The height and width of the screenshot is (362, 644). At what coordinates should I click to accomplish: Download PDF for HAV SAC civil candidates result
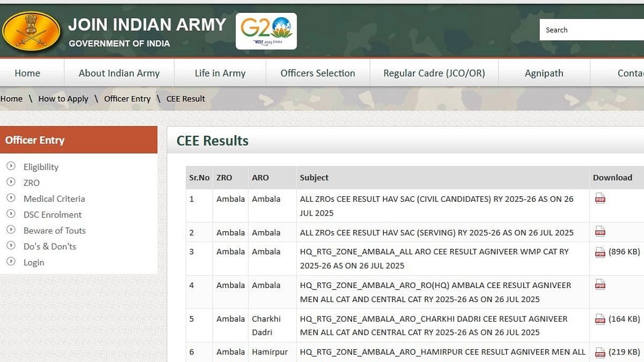pyautogui.click(x=600, y=198)
